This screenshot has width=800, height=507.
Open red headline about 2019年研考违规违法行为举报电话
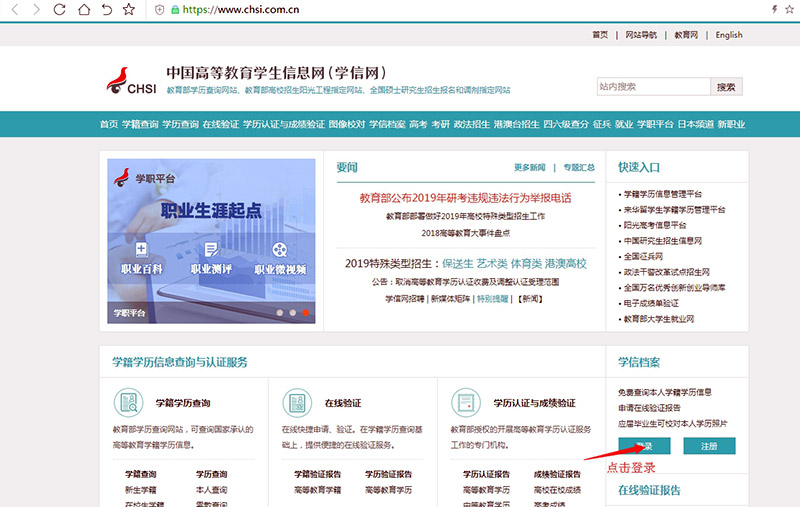465,198
